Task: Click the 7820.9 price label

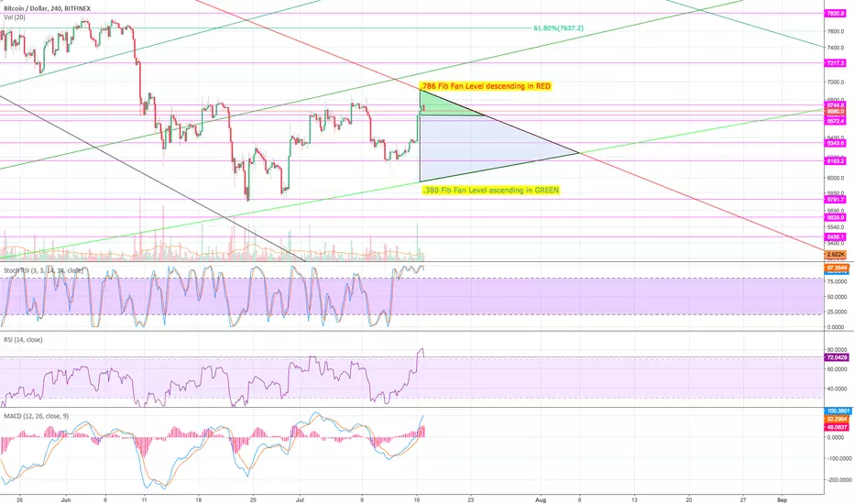Action: (835, 14)
